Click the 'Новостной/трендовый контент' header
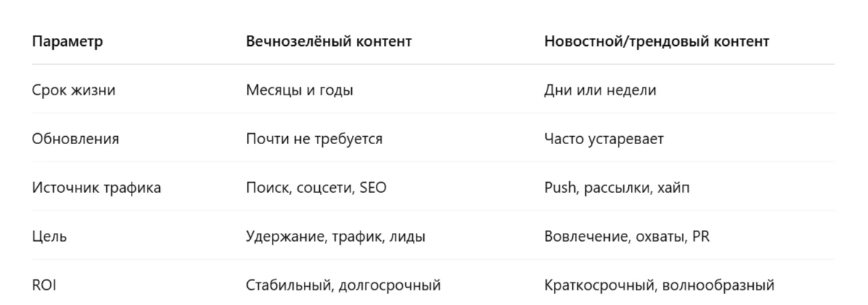This screenshot has width=868, height=305. point(656,41)
